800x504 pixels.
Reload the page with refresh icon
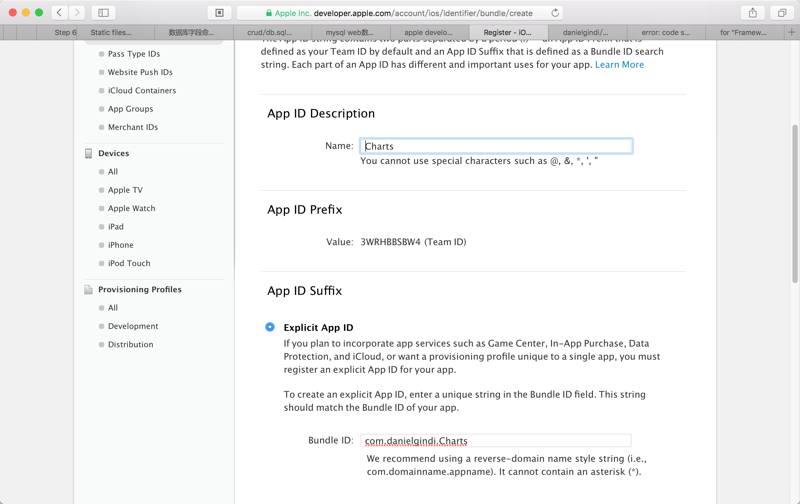pos(555,13)
